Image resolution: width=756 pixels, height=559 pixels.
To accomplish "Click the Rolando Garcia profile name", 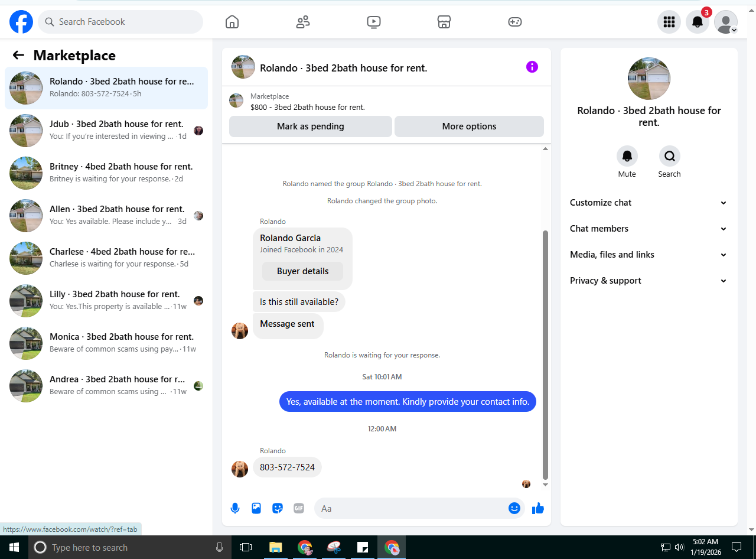I will coord(290,238).
